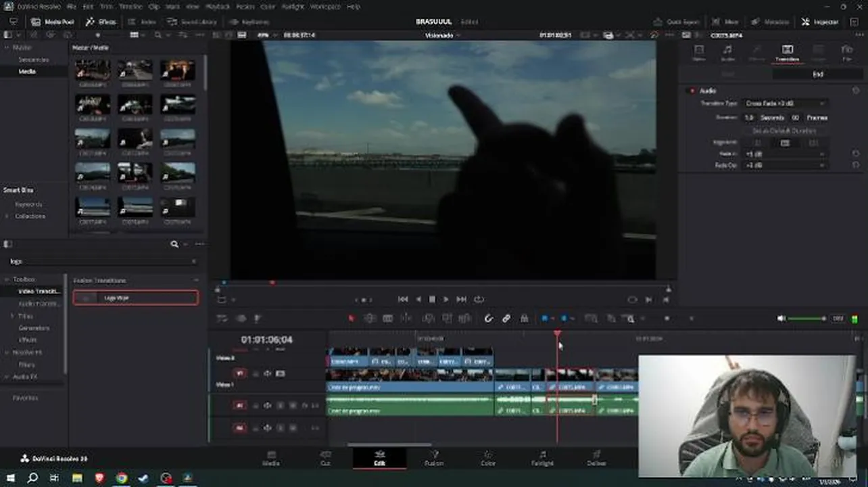Toggle Solo on audio track A1
The height and width of the screenshot is (487, 868).
(x=281, y=405)
